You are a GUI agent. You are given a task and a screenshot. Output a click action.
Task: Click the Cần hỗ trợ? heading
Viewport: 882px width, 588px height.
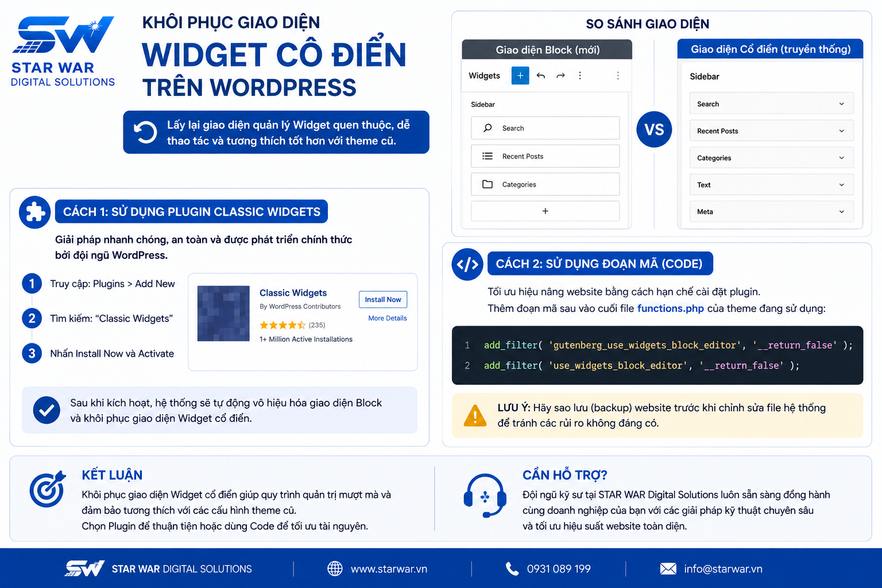point(564,475)
